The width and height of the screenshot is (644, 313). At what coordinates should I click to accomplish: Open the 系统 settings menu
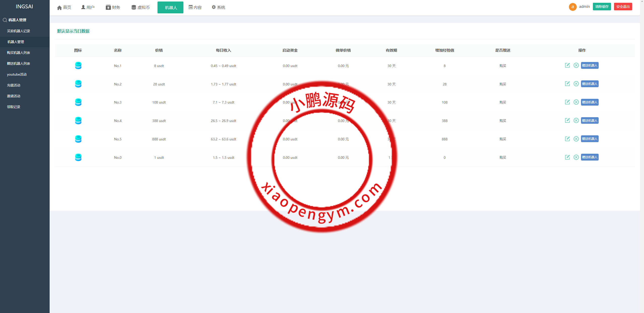pos(218,8)
